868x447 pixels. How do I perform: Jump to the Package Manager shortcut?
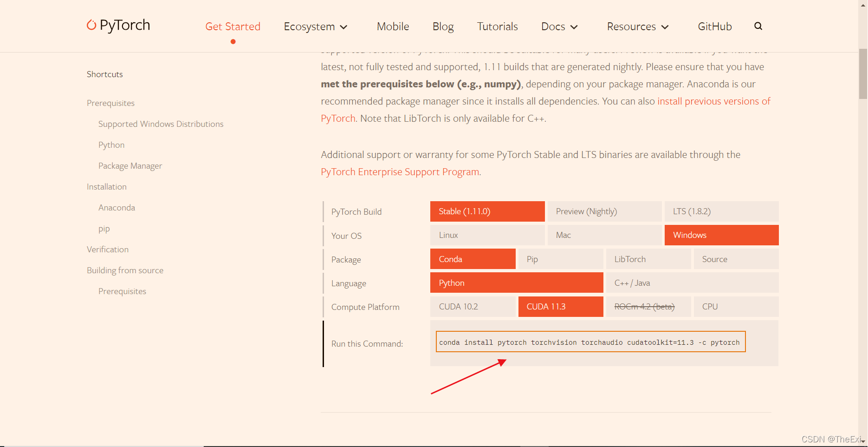[x=130, y=166]
